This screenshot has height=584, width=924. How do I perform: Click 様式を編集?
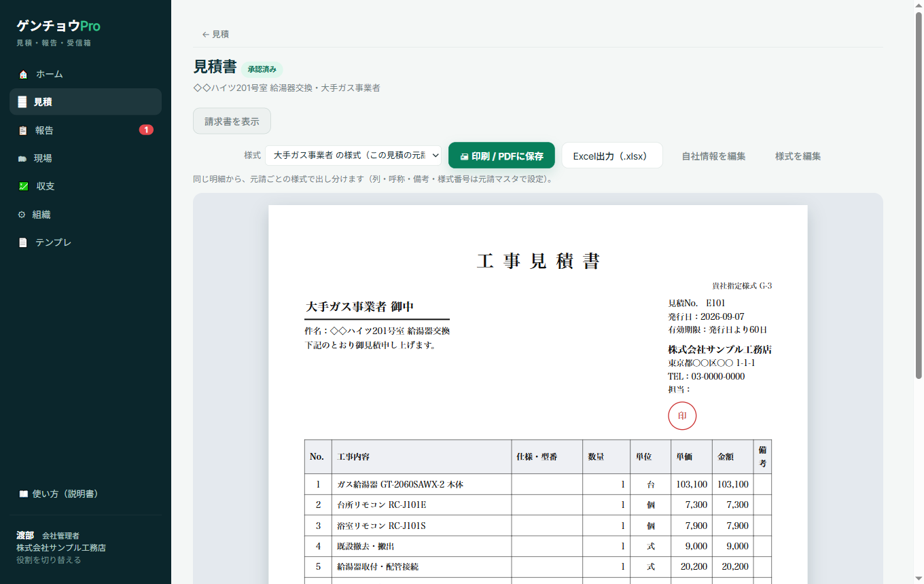[798, 156]
